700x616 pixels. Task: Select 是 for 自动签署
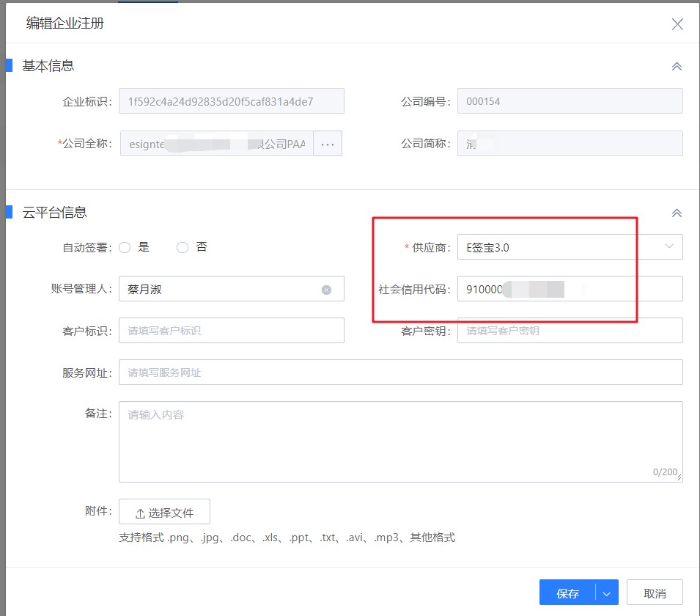click(124, 247)
